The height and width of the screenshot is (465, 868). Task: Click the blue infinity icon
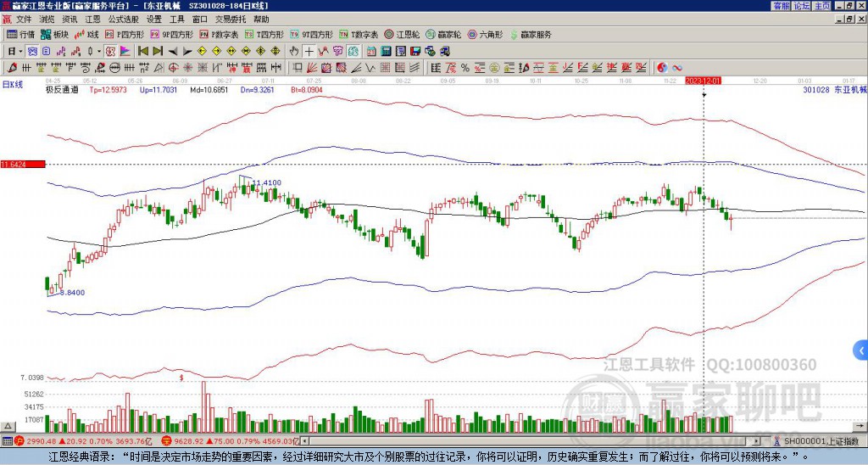tap(677, 68)
